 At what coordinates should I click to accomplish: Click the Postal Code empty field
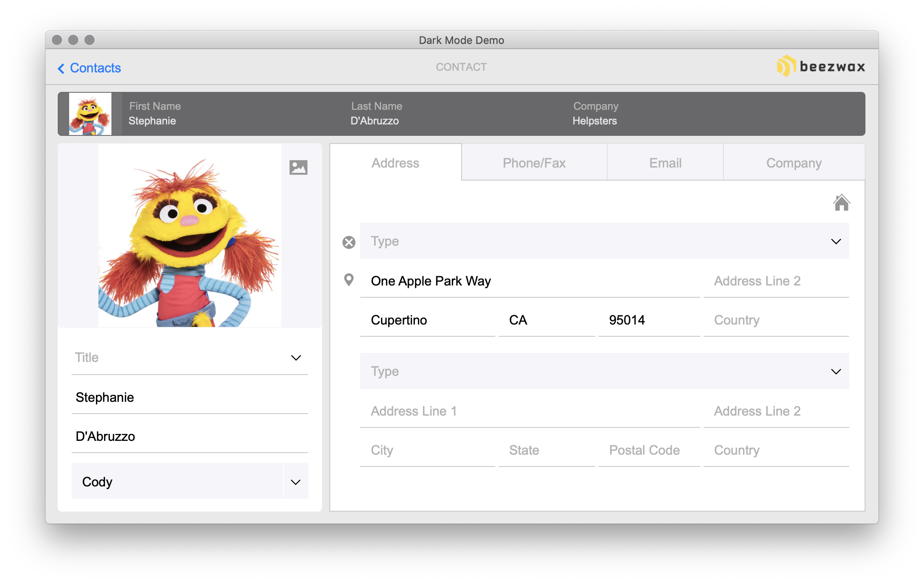[x=649, y=450]
